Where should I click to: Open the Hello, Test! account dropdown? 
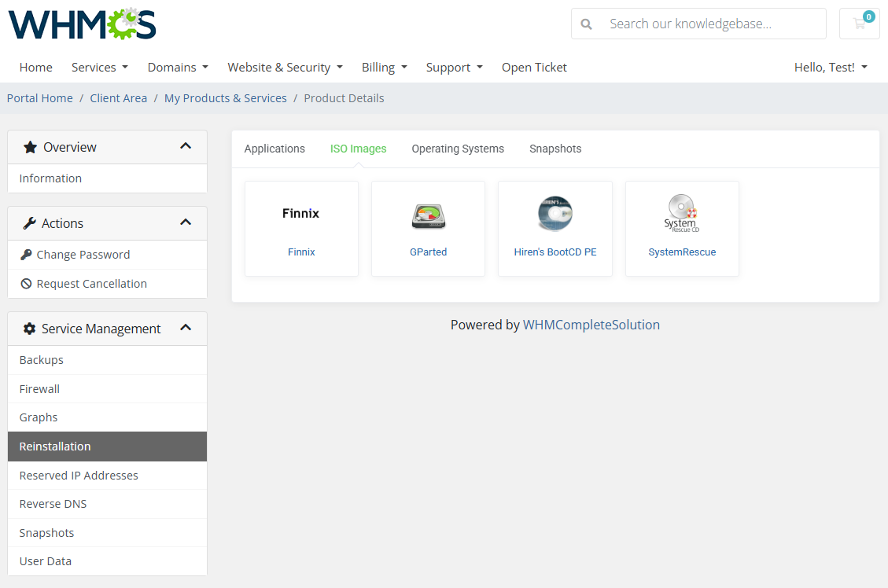(831, 68)
